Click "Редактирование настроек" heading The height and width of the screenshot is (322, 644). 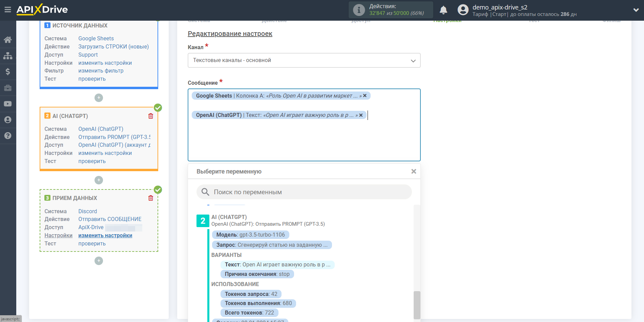pos(230,34)
